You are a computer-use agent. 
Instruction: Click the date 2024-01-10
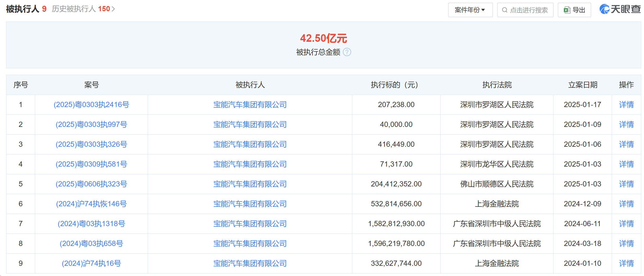(583, 263)
